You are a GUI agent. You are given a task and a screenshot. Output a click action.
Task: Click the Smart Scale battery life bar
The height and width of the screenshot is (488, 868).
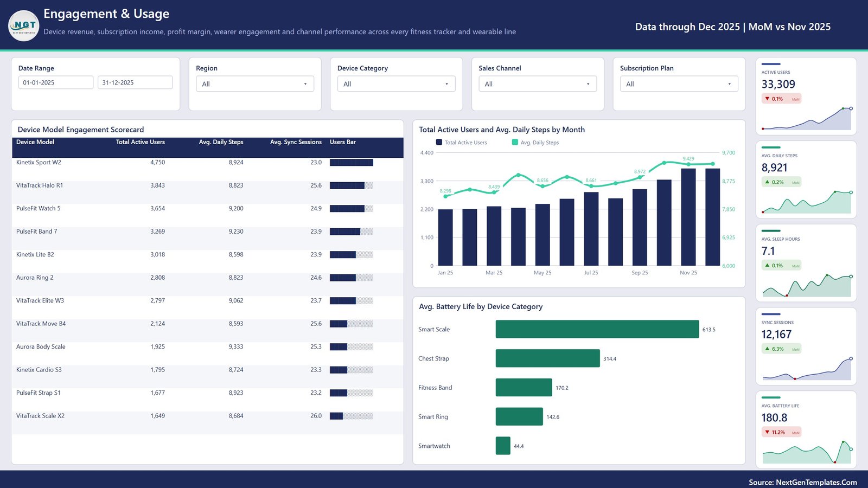coord(597,329)
